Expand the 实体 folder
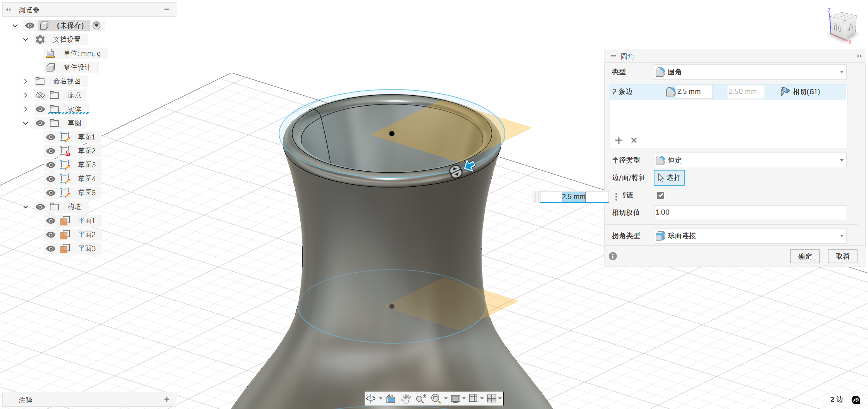The width and height of the screenshot is (868, 409). click(26, 109)
